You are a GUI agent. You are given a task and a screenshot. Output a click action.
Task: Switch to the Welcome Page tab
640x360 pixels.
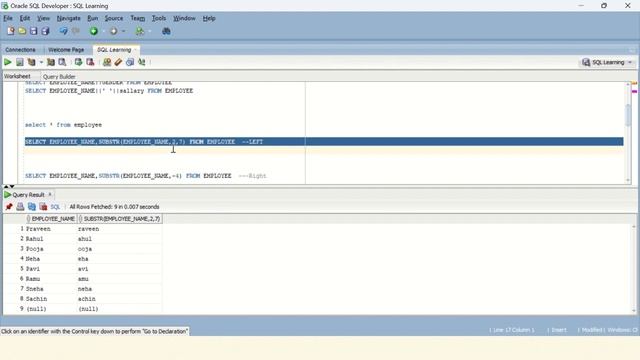66,50
